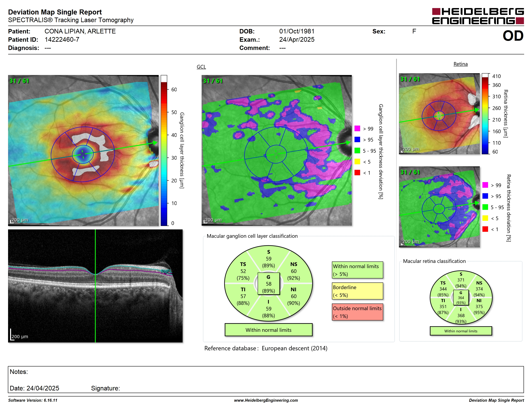The image size is (532, 411).
Task: Open the GCL deviation map image
Action: [x=276, y=150]
